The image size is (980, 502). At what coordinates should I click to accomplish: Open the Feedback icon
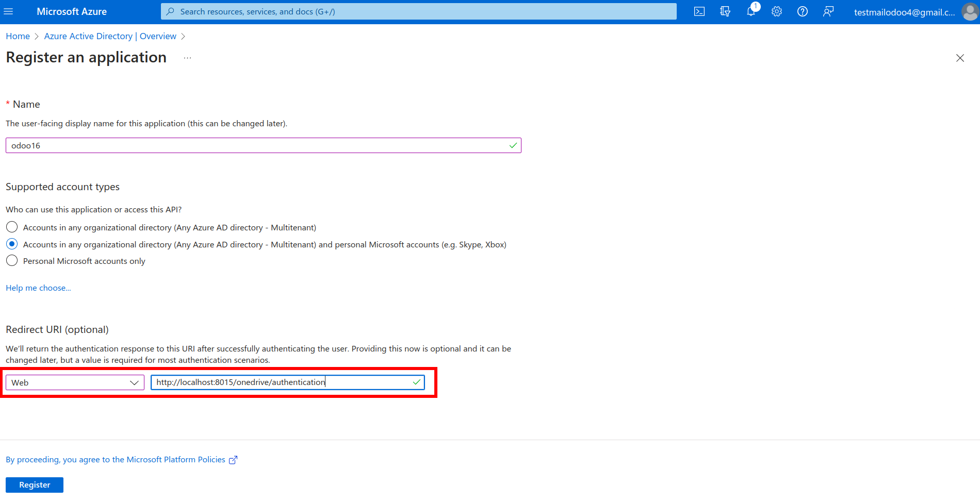[x=828, y=11]
